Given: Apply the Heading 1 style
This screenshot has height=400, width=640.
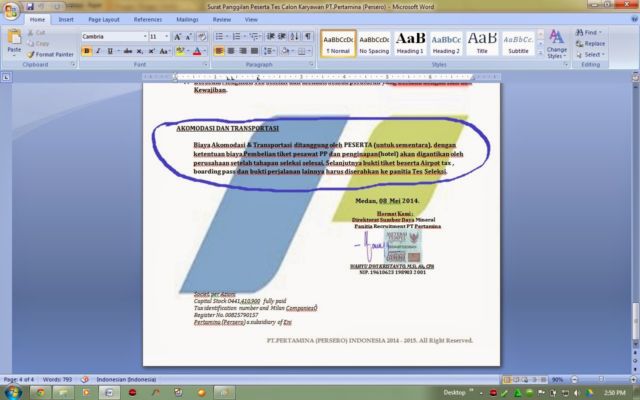Looking at the screenshot, I should coord(410,43).
